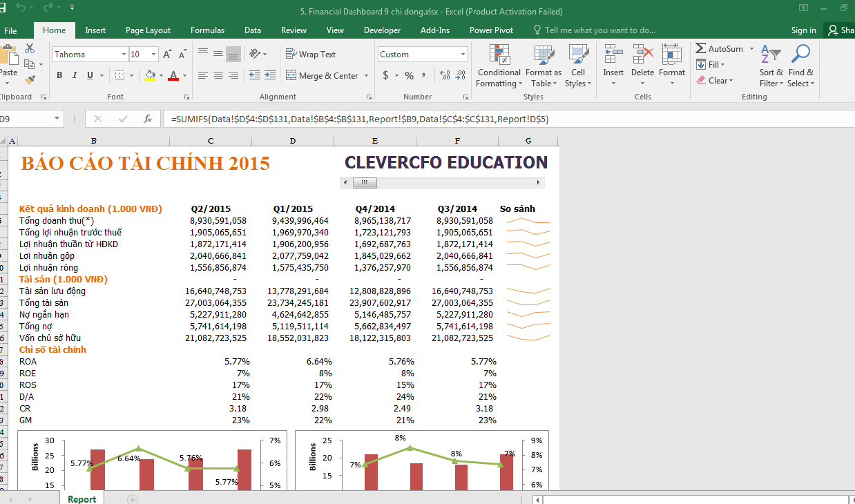Screen dimensions: 855x504
Task: Click the Delete cells button
Action: click(642, 66)
